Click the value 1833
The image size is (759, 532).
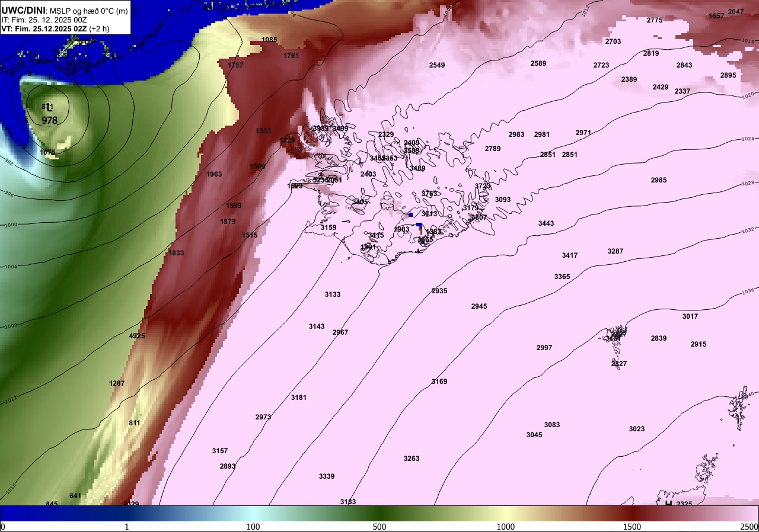176,253
